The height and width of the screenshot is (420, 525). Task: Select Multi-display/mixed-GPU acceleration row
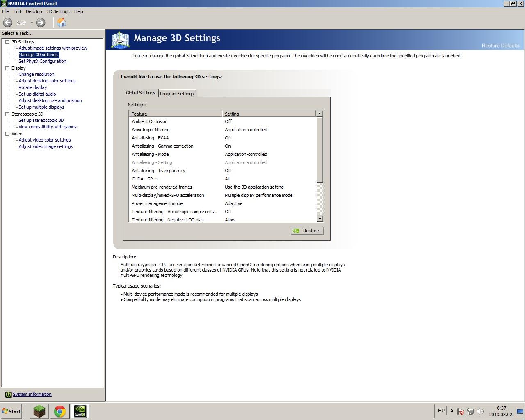223,195
